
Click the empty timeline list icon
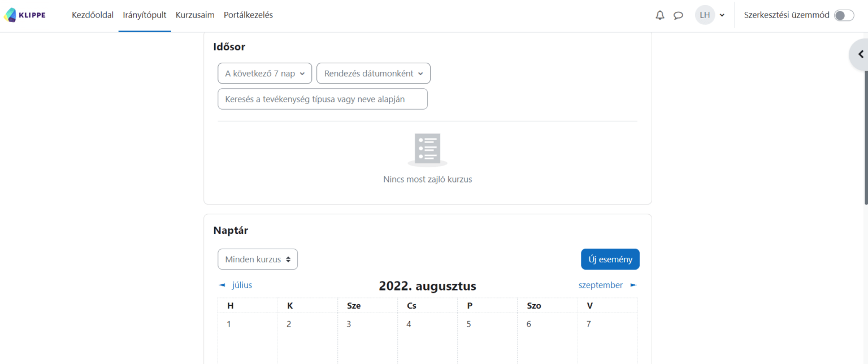[x=427, y=150]
